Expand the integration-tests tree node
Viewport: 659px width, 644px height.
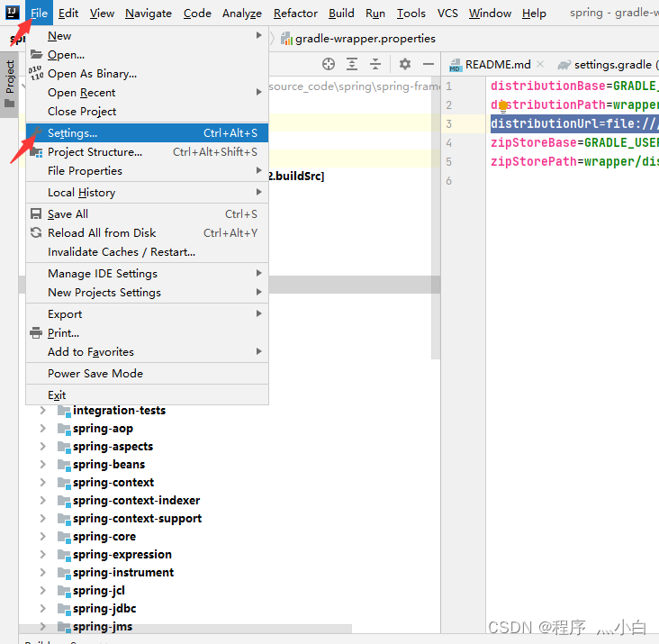pos(42,411)
